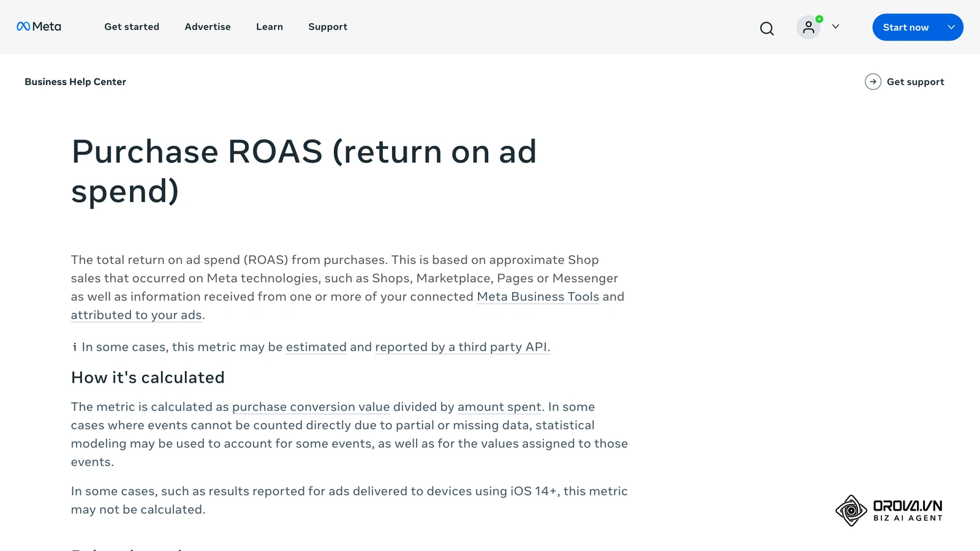Open the amount spent link
The width and height of the screenshot is (980, 551).
(x=499, y=407)
